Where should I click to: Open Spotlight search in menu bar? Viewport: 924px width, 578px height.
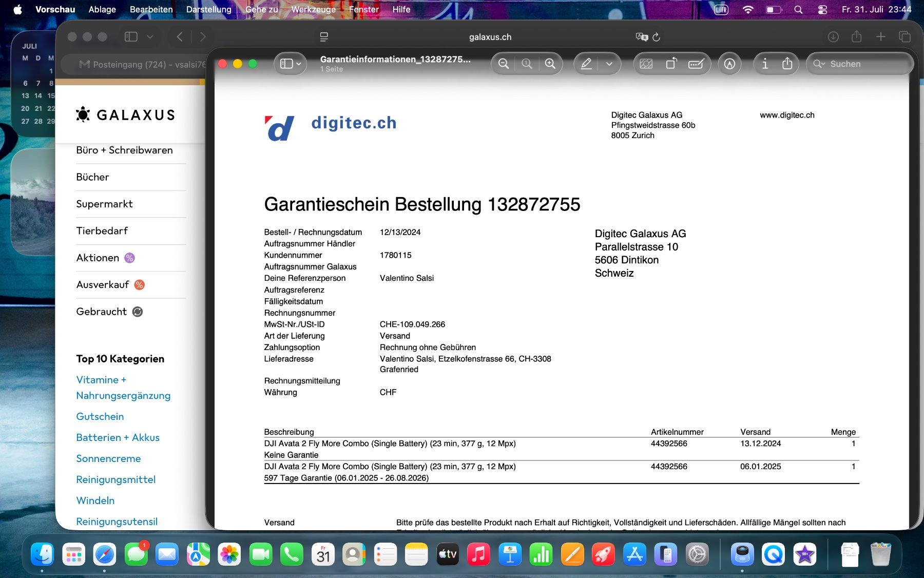click(x=798, y=9)
